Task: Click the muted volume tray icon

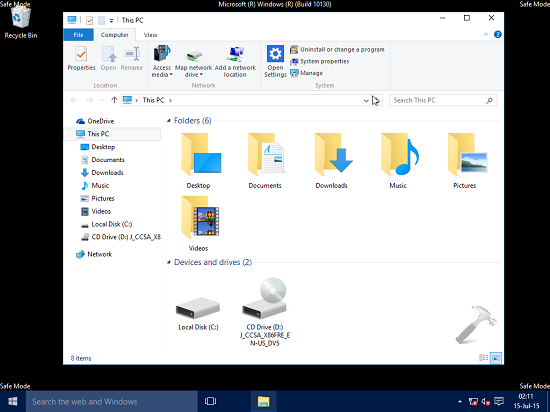Action: click(486, 401)
